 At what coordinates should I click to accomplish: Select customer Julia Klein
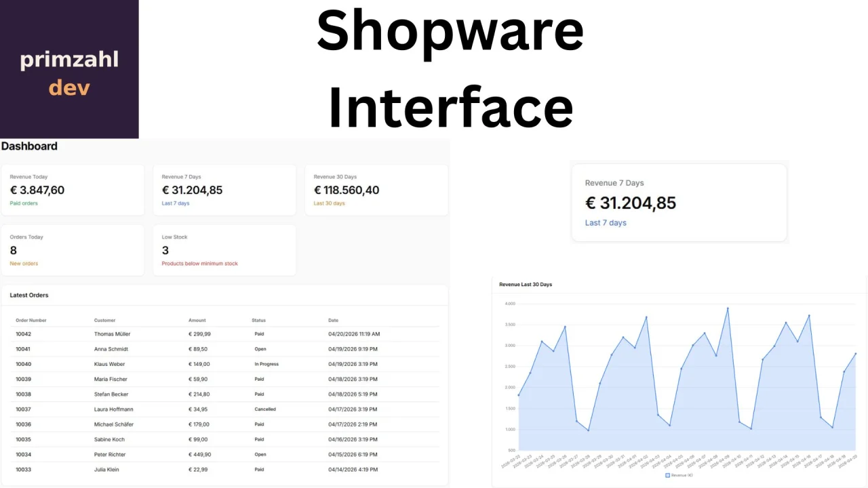(x=107, y=470)
